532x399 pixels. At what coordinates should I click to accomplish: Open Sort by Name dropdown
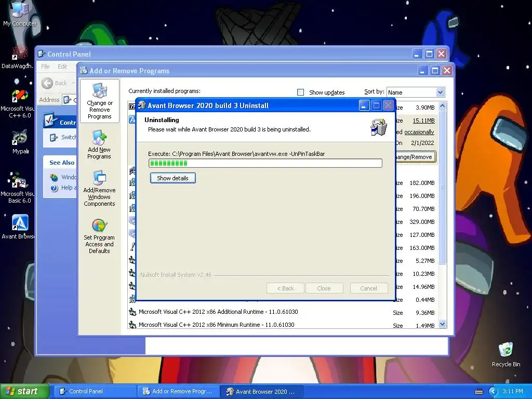(416, 92)
